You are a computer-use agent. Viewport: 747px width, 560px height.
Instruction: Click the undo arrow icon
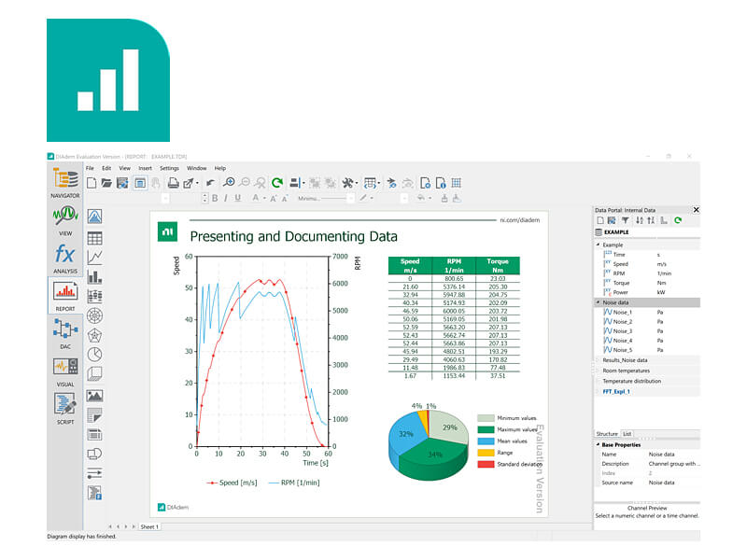pos(210,183)
